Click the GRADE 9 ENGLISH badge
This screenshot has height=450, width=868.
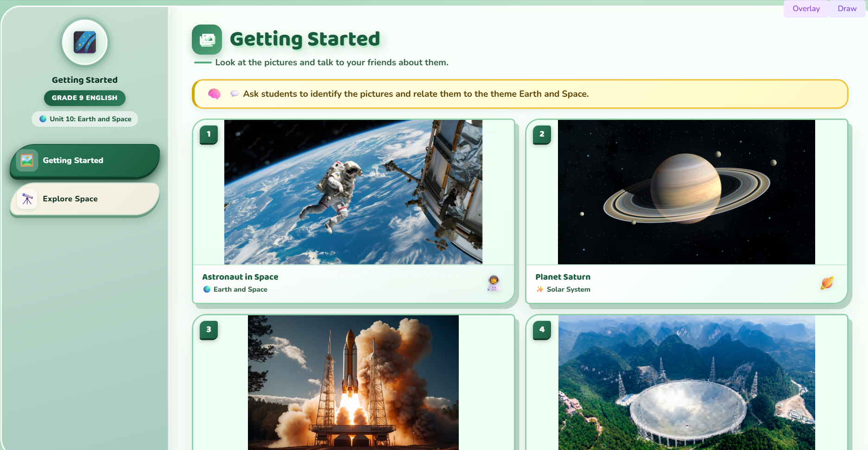pos(85,98)
